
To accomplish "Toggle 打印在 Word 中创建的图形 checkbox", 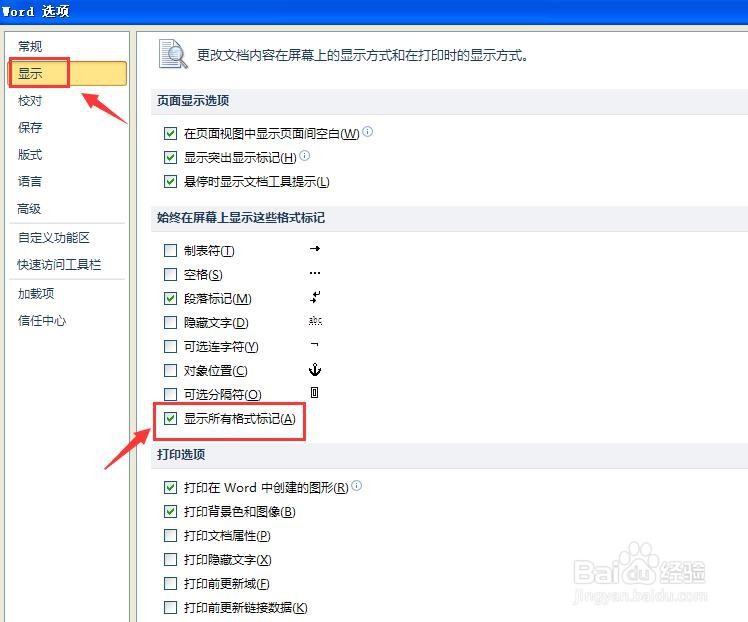I will coord(170,487).
